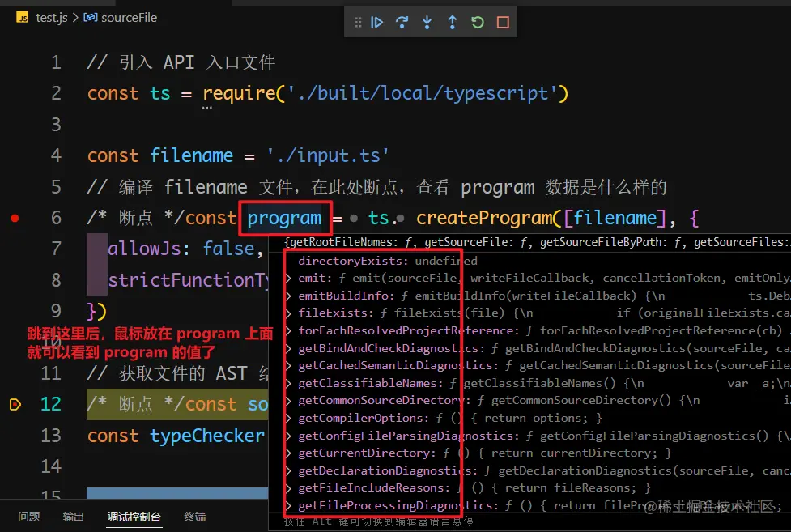Expand the emit property

coord(288,278)
